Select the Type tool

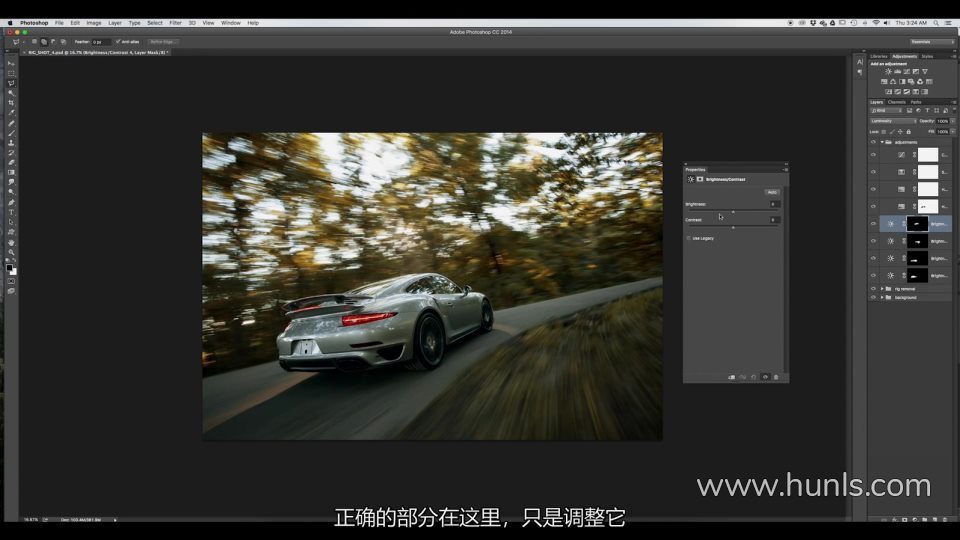[x=11, y=212]
